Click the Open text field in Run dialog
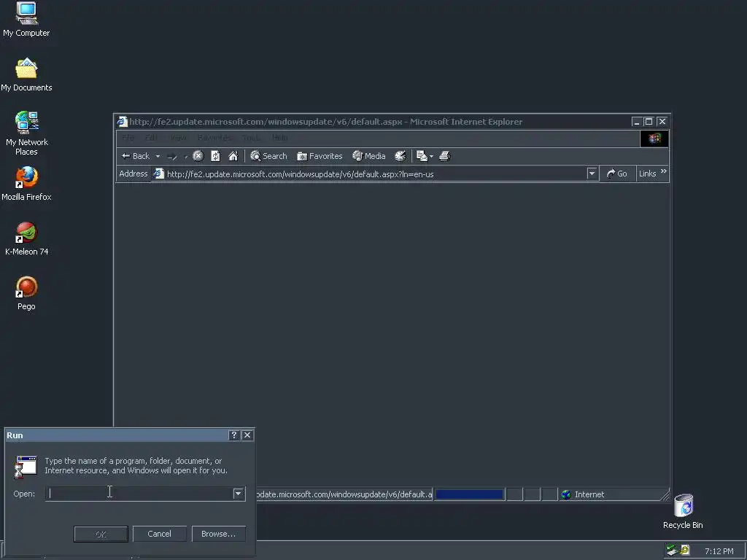The image size is (747, 560). tap(139, 494)
